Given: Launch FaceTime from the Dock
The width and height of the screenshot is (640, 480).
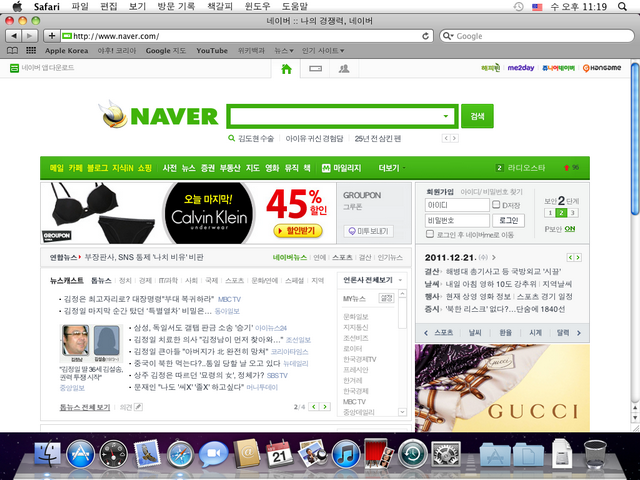Looking at the screenshot, I should [x=213, y=454].
